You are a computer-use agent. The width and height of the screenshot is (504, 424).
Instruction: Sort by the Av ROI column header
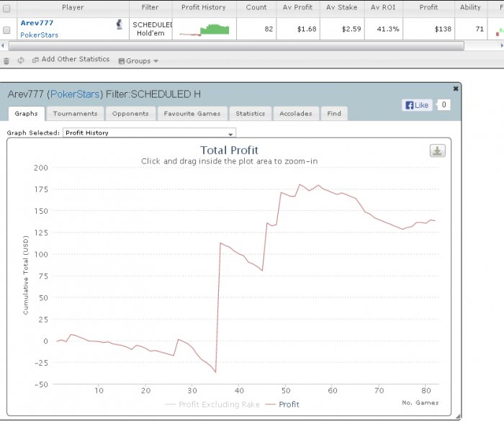click(383, 7)
